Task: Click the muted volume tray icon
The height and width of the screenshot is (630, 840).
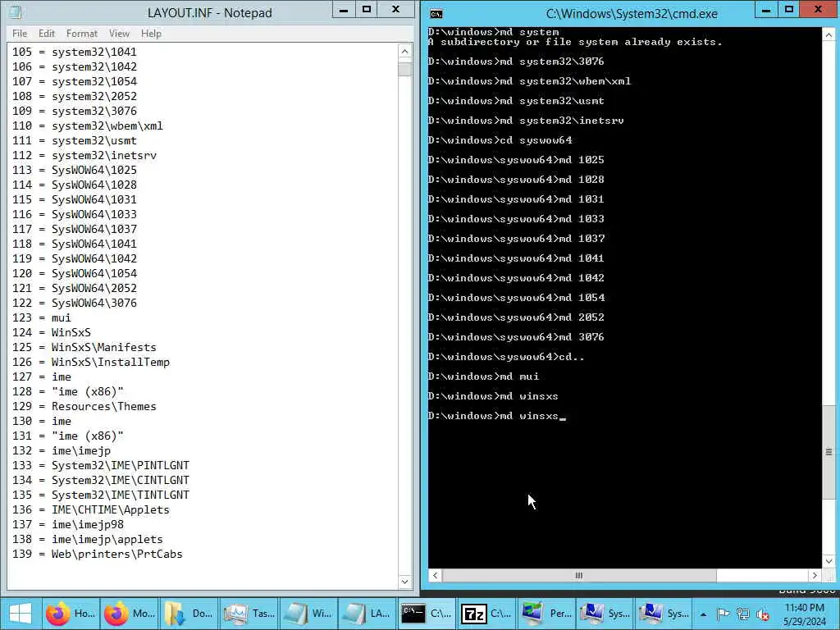Action: [x=762, y=614]
